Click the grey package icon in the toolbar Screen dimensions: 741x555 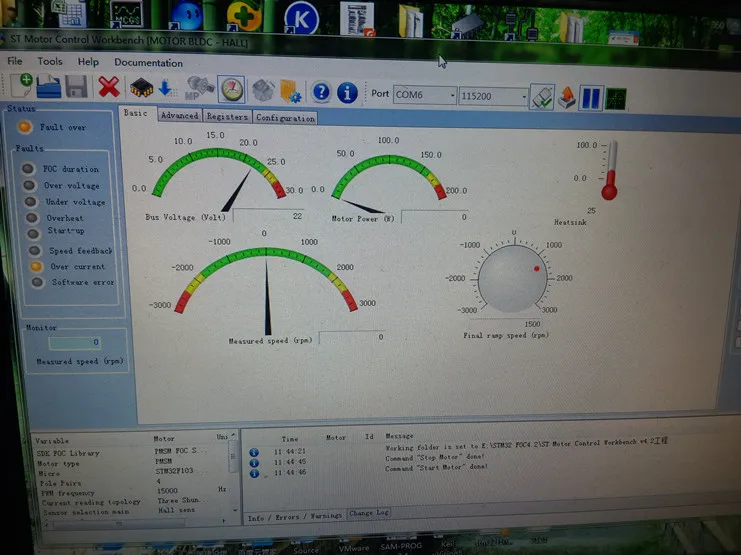[263, 90]
